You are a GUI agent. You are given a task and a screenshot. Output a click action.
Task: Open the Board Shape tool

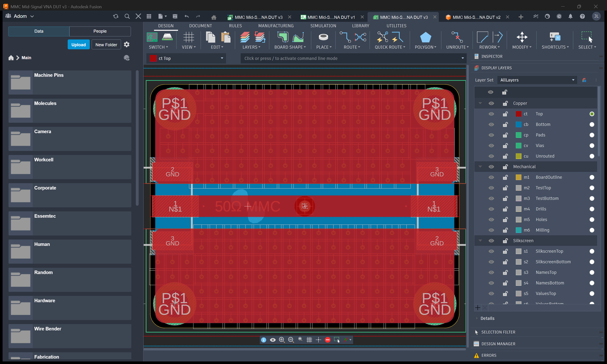point(290,38)
